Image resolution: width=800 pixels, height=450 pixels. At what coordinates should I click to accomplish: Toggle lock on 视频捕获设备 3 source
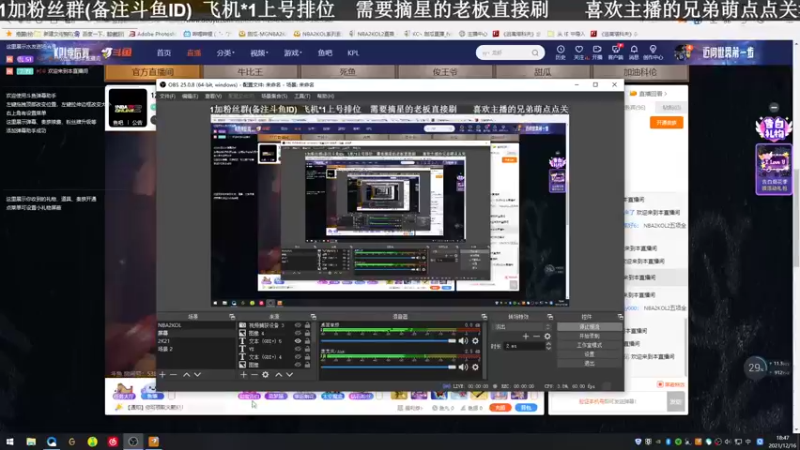coord(307,325)
